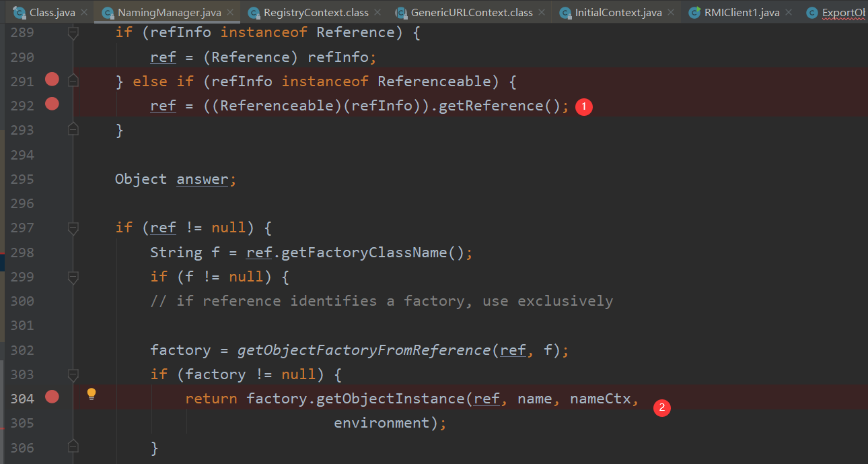Close the NamingManager.java tab
Image resolution: width=868 pixels, height=464 pixels.
coord(230,12)
